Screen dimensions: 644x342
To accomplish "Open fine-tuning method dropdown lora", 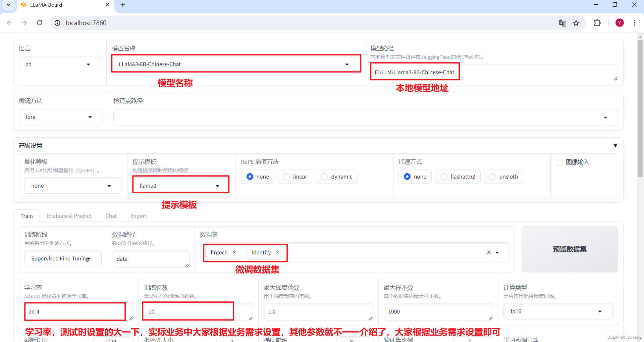I will pyautogui.click(x=61, y=117).
